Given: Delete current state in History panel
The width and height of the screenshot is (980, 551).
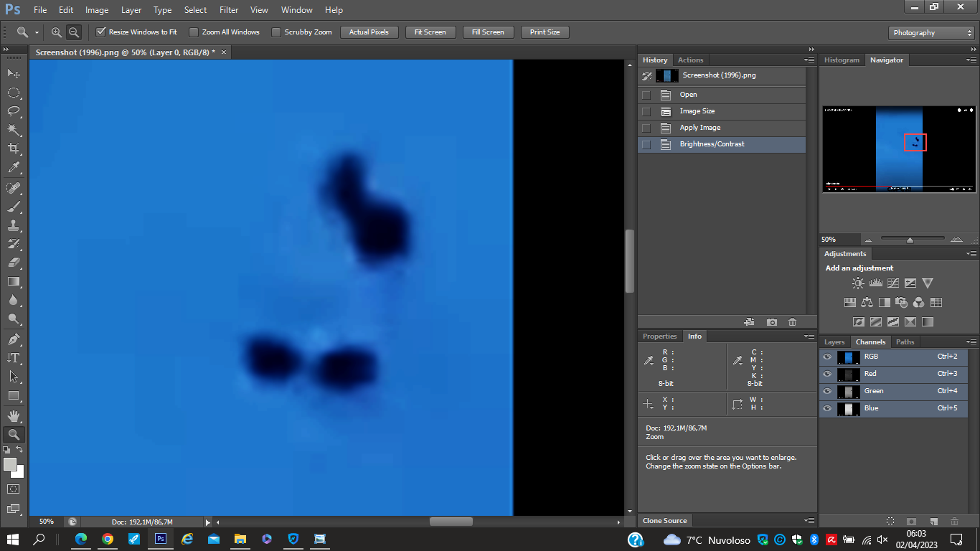Looking at the screenshot, I should [x=792, y=322].
